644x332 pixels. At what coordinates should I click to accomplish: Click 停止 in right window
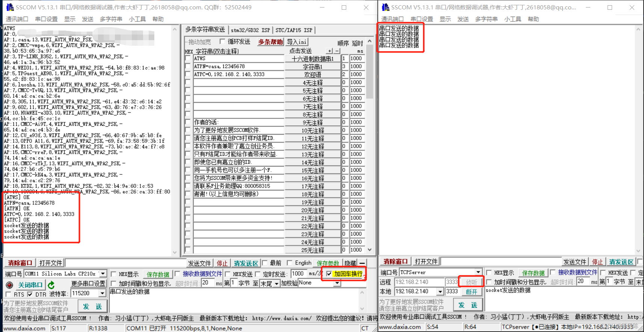(x=597, y=261)
